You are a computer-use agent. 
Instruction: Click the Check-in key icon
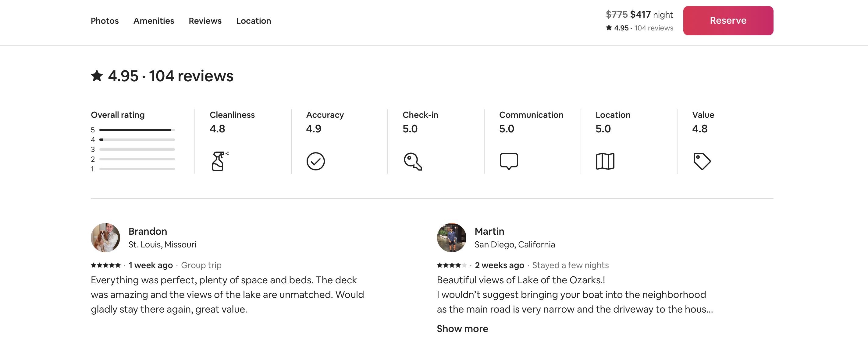click(x=412, y=161)
